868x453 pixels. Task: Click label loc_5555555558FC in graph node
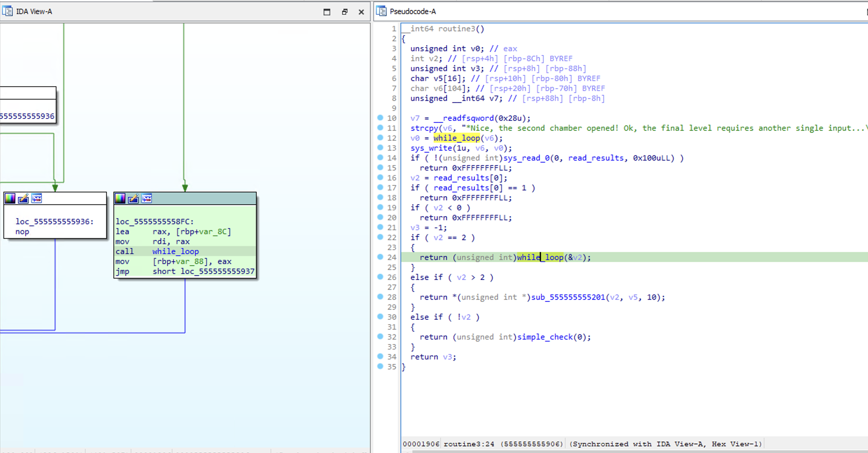pyautogui.click(x=155, y=222)
